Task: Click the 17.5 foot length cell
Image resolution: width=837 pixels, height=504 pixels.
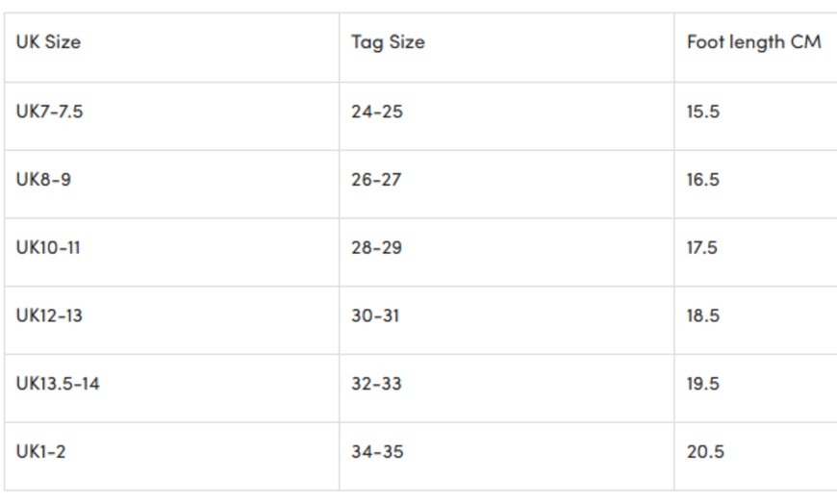Action: pos(703,248)
